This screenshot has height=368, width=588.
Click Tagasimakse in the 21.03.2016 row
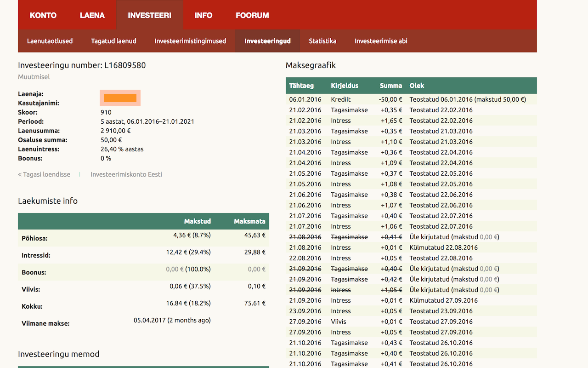349,131
